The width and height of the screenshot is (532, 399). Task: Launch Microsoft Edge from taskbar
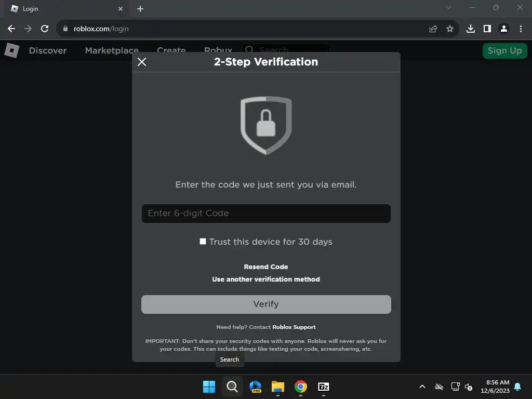point(255,387)
